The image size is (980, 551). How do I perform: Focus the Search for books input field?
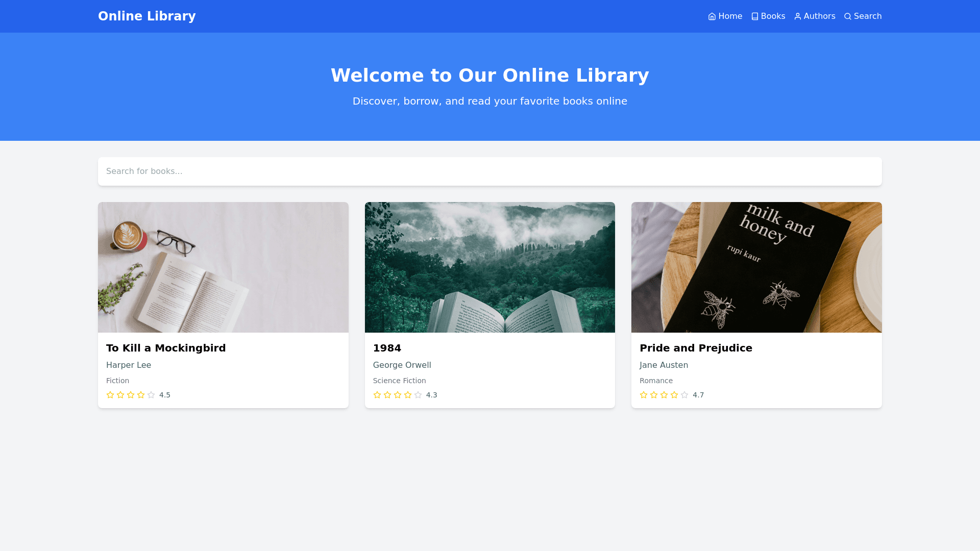(x=489, y=171)
